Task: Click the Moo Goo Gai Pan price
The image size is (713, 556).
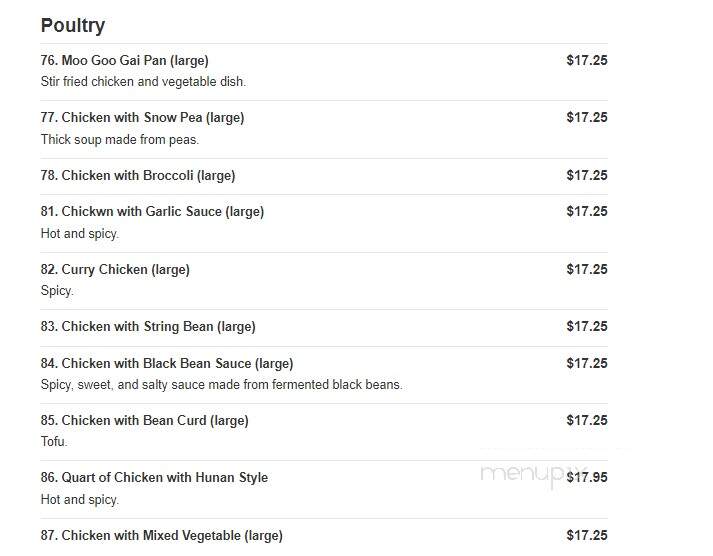Action: click(x=587, y=60)
